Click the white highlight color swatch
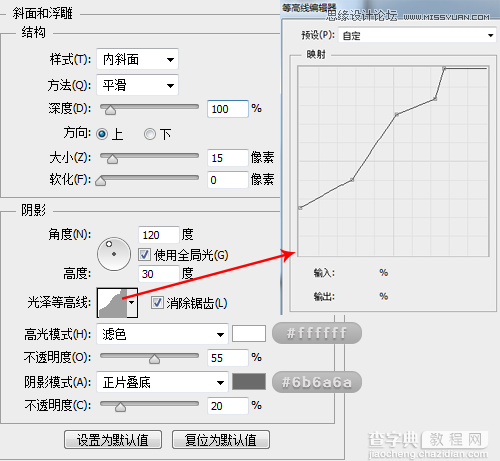 click(x=249, y=334)
